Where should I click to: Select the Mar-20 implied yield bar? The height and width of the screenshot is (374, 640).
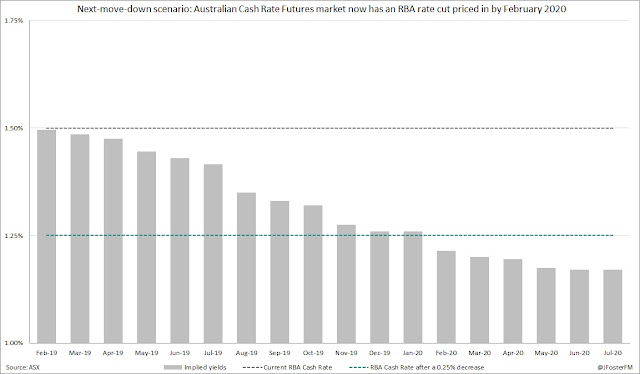[480, 300]
